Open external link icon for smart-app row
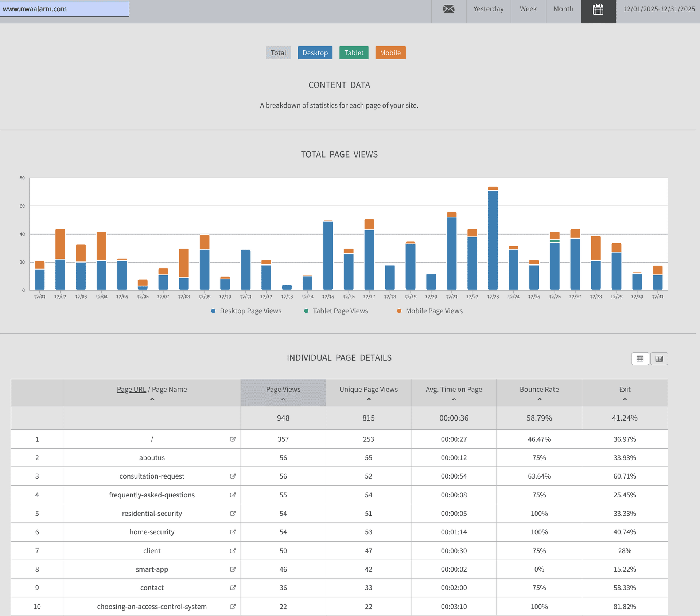Screen dimensions: 700x616 pyautogui.click(x=233, y=569)
